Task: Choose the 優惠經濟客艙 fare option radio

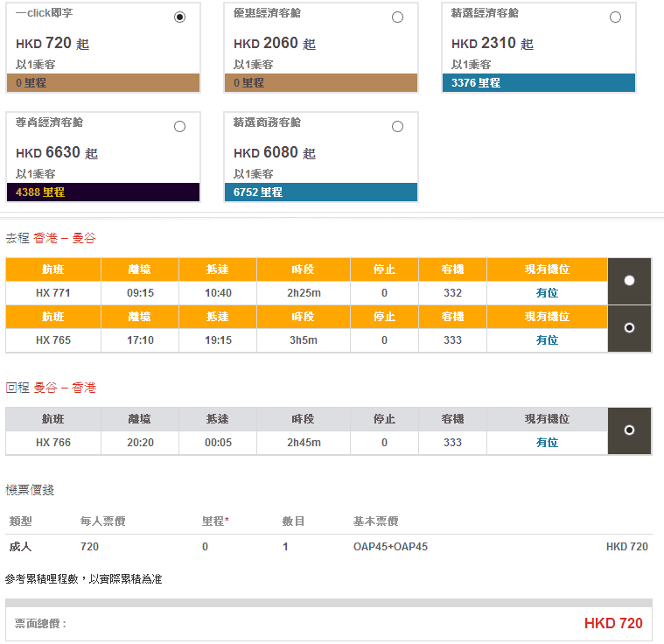Action: click(x=397, y=17)
